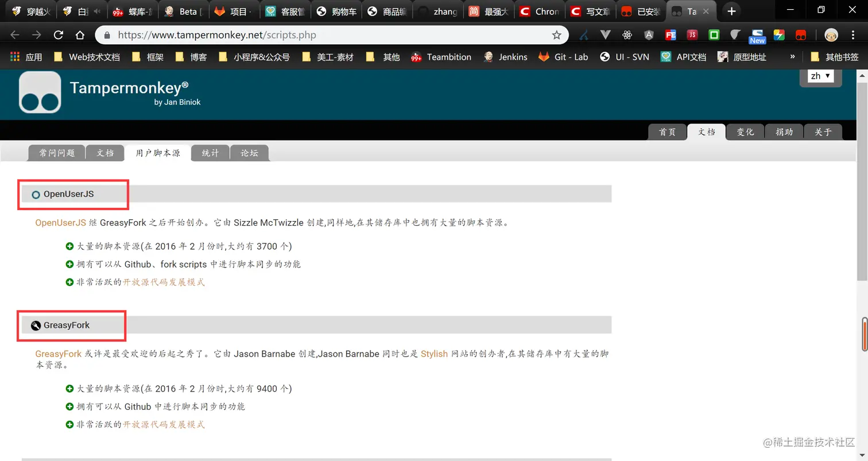This screenshot has height=461, width=868.
Task: Open the 应用 apps shortcut
Action: tap(26, 57)
